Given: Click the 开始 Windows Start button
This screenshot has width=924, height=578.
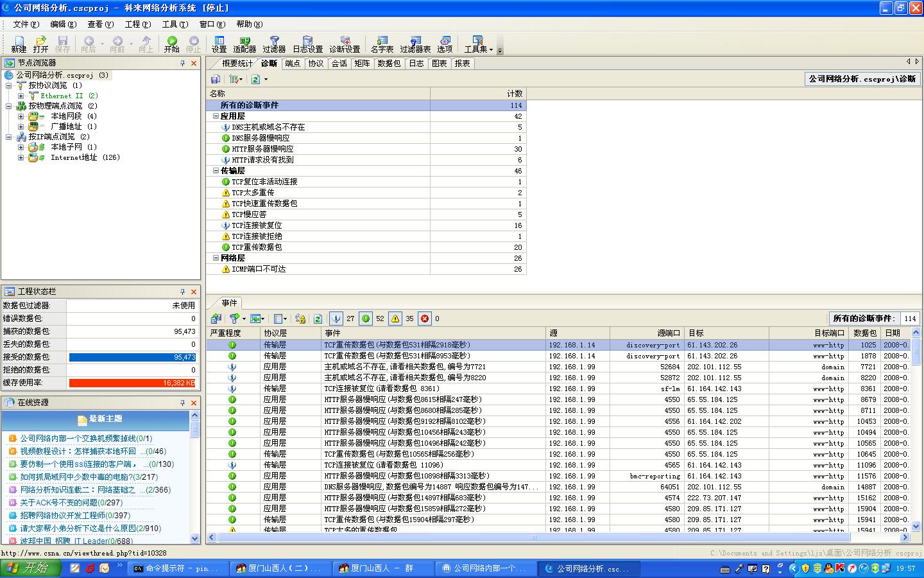Looking at the screenshot, I should 31,568.
